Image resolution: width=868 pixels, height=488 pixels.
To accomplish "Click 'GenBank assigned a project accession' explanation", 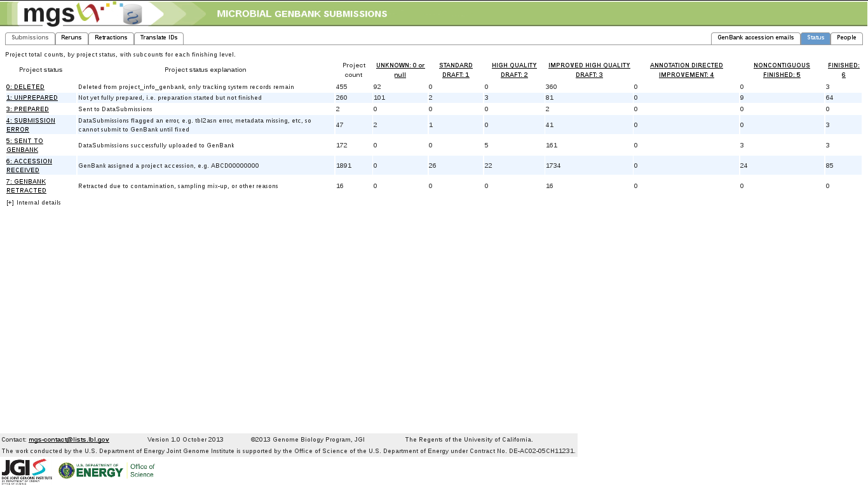I will coord(168,166).
